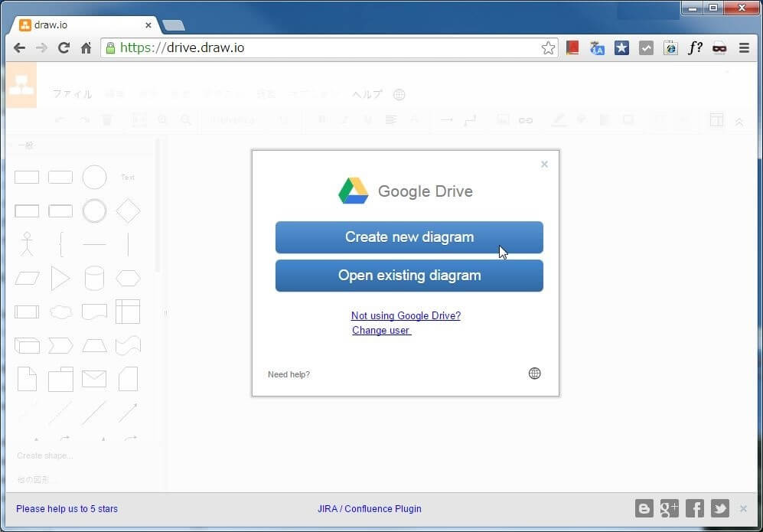Click the Create new diagram button
Screen dimensions: 763x532
pyautogui.click(x=409, y=237)
